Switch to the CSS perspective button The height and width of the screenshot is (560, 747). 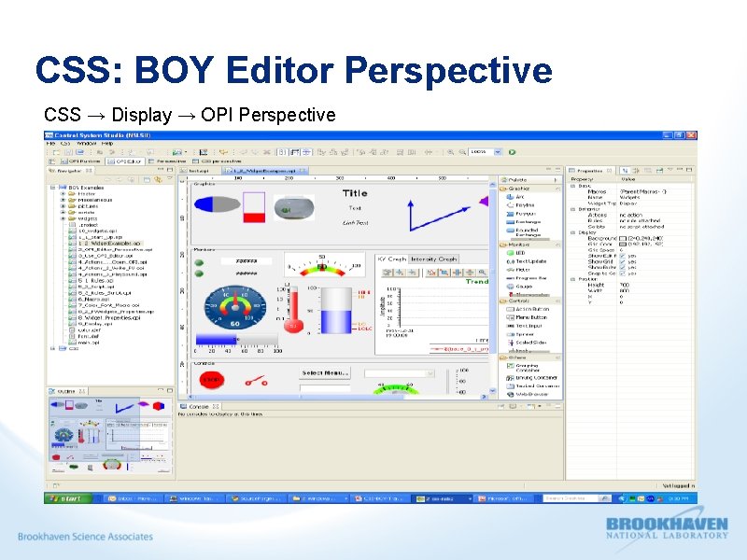(x=217, y=161)
